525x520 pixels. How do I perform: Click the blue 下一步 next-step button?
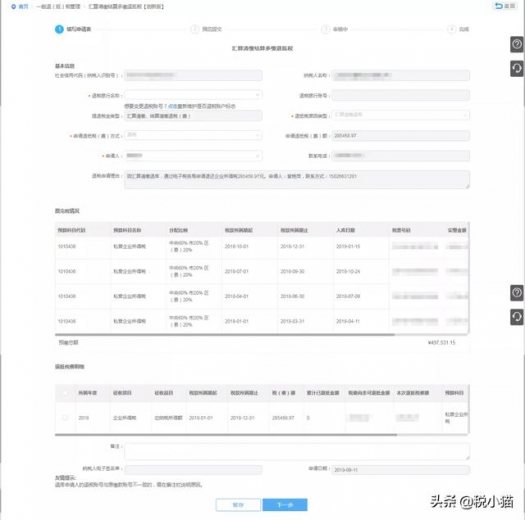click(285, 505)
